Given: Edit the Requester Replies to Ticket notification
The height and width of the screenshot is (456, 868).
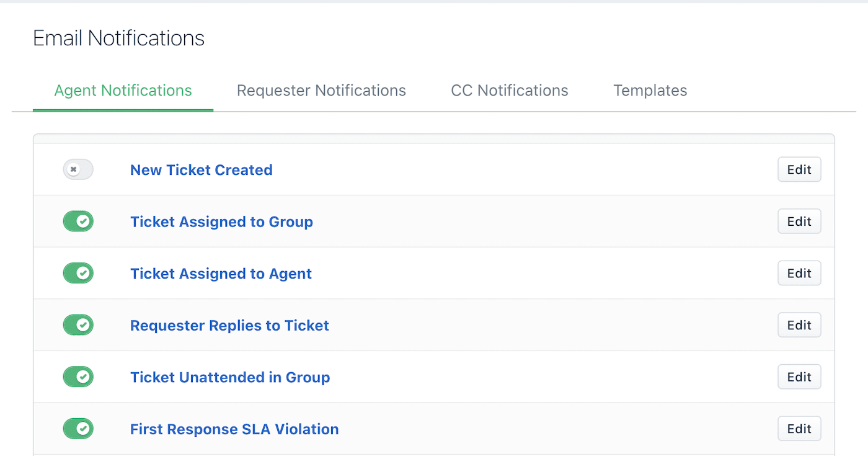Looking at the screenshot, I should click(x=799, y=324).
